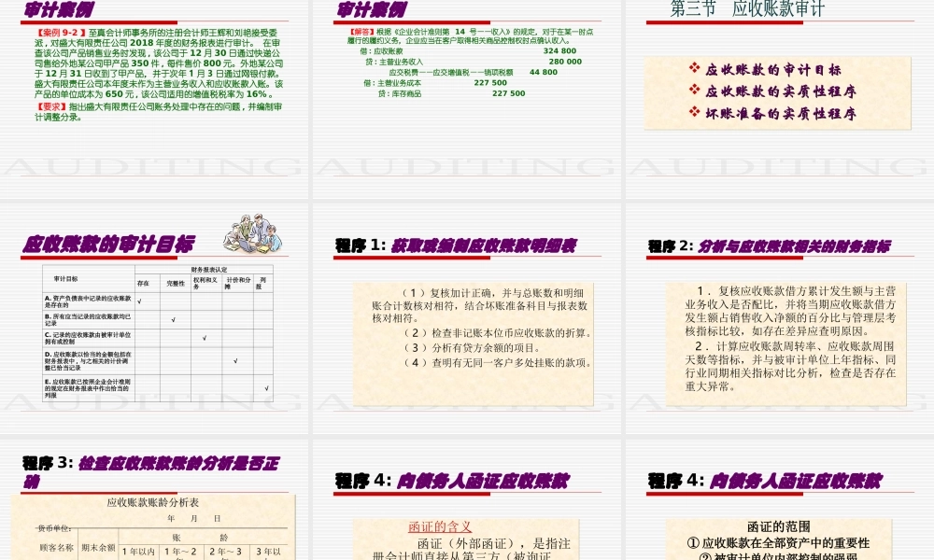Select the 【要求】 red tag label
This screenshot has width=934, height=560.
click(x=51, y=105)
